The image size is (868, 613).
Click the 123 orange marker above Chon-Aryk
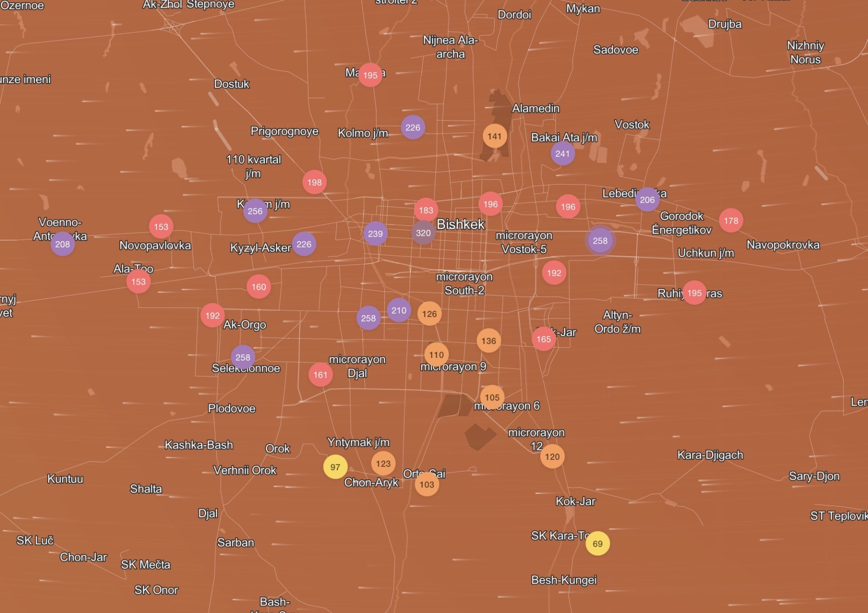click(x=383, y=463)
